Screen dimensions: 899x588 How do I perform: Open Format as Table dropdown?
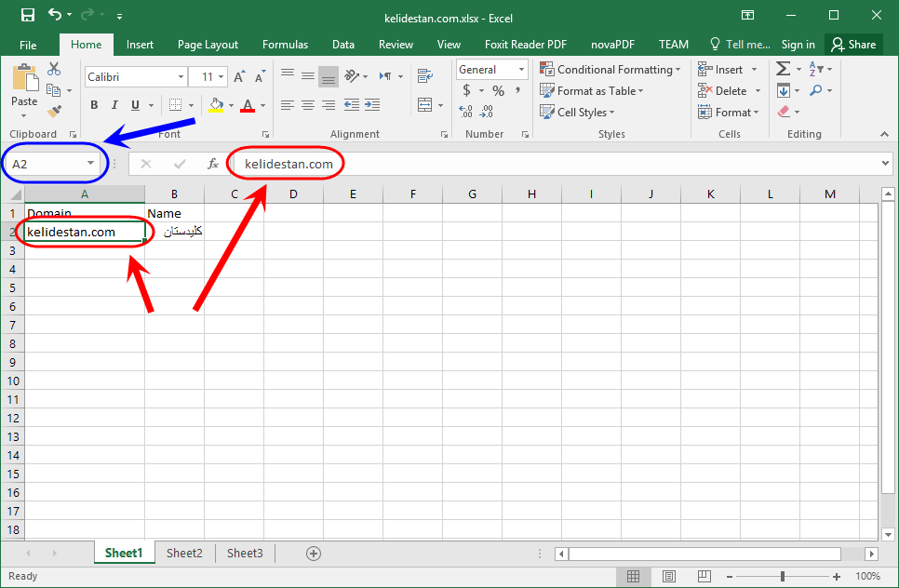592,90
